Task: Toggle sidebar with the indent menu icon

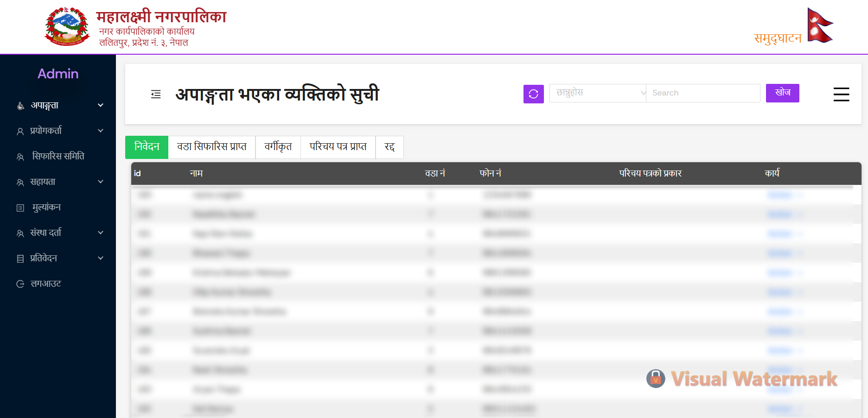Action: [156, 95]
